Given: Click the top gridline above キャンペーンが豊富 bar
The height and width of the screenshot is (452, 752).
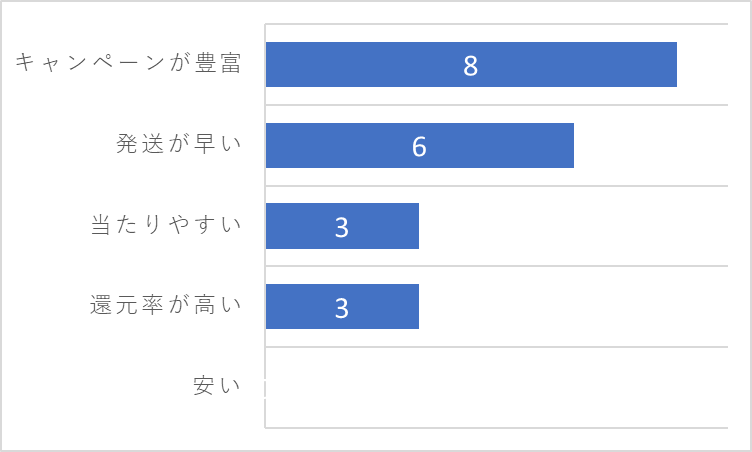Looking at the screenshot, I should [x=496, y=24].
